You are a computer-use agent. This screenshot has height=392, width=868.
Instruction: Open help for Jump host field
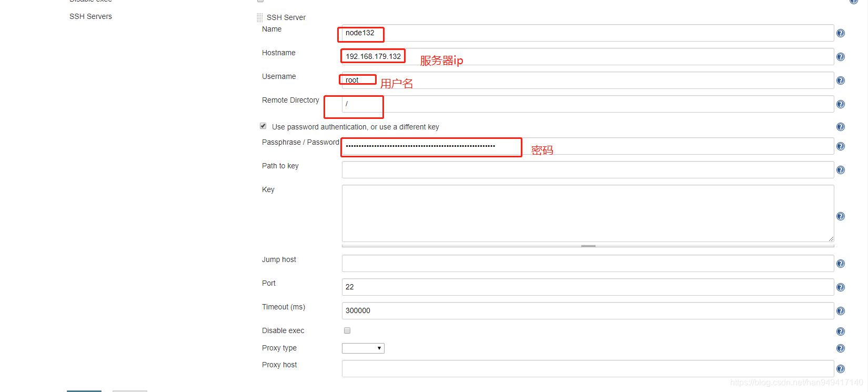(841, 264)
